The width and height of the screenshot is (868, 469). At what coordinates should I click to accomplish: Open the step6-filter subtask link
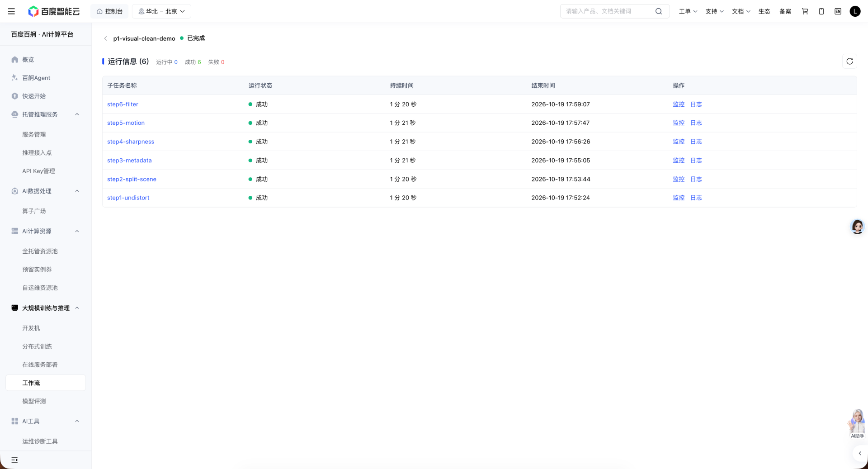point(123,104)
